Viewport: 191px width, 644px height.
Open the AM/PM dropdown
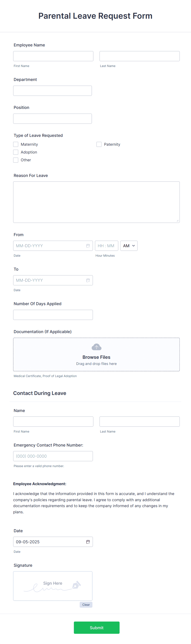click(129, 246)
